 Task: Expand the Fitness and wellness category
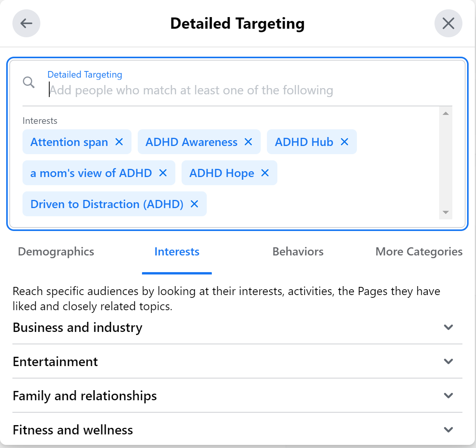[x=448, y=430]
